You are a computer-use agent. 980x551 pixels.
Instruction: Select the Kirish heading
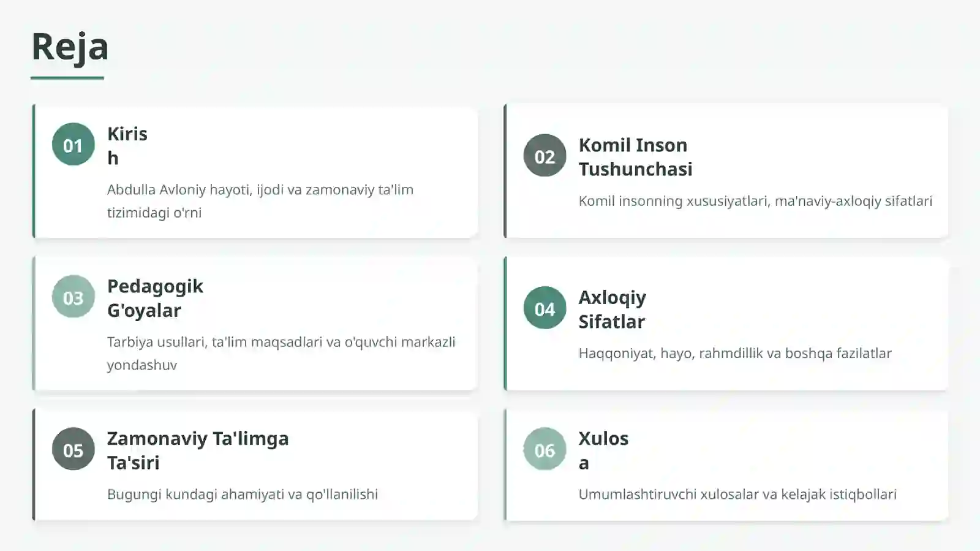[127, 146]
